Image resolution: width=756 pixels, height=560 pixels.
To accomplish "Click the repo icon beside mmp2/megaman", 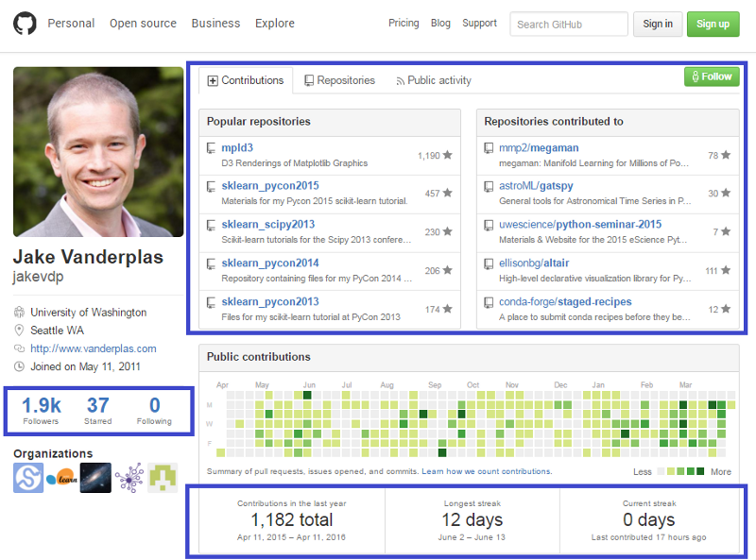I will coord(489,148).
